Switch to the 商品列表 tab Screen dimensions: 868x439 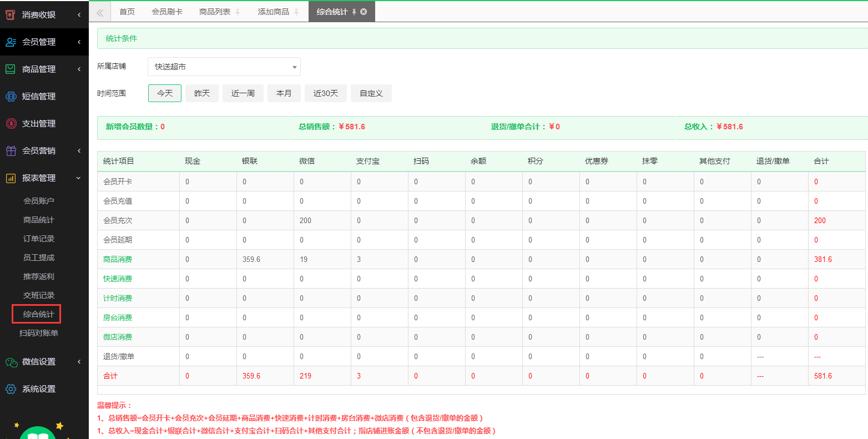pyautogui.click(x=215, y=12)
